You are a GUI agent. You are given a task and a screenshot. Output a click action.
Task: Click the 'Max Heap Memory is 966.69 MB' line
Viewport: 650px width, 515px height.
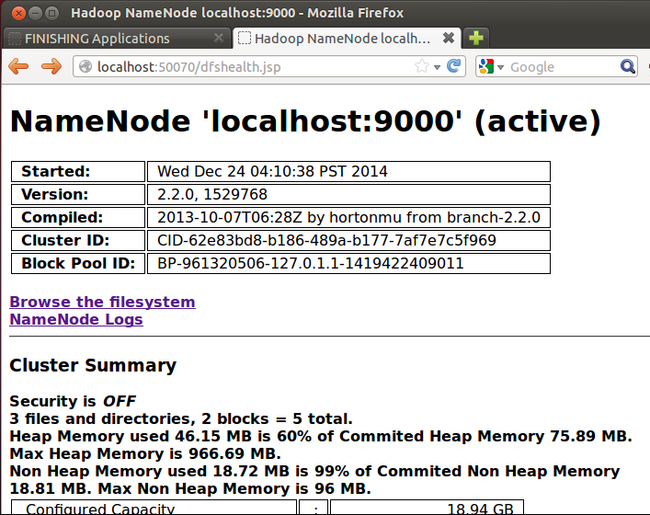[x=145, y=454]
